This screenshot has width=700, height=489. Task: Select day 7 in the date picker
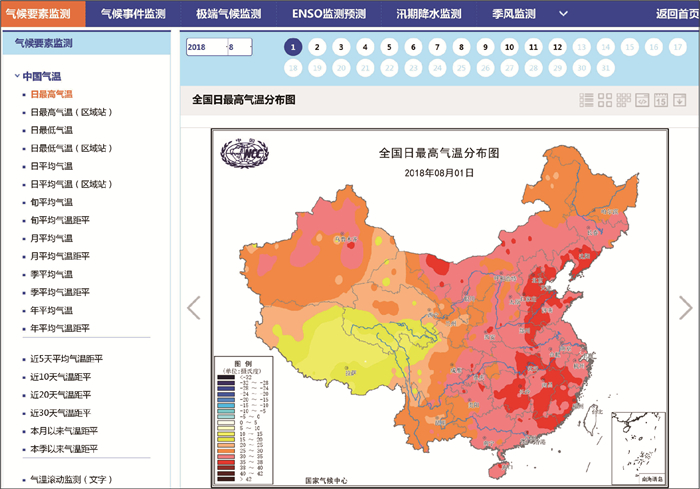coord(437,47)
